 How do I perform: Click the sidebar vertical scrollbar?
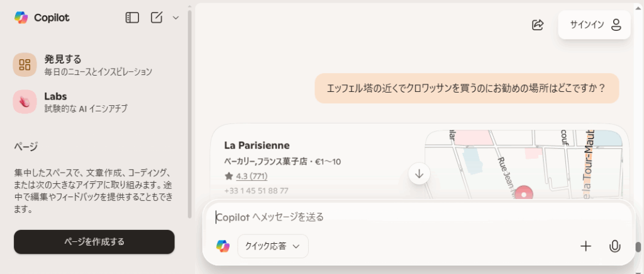point(189,113)
